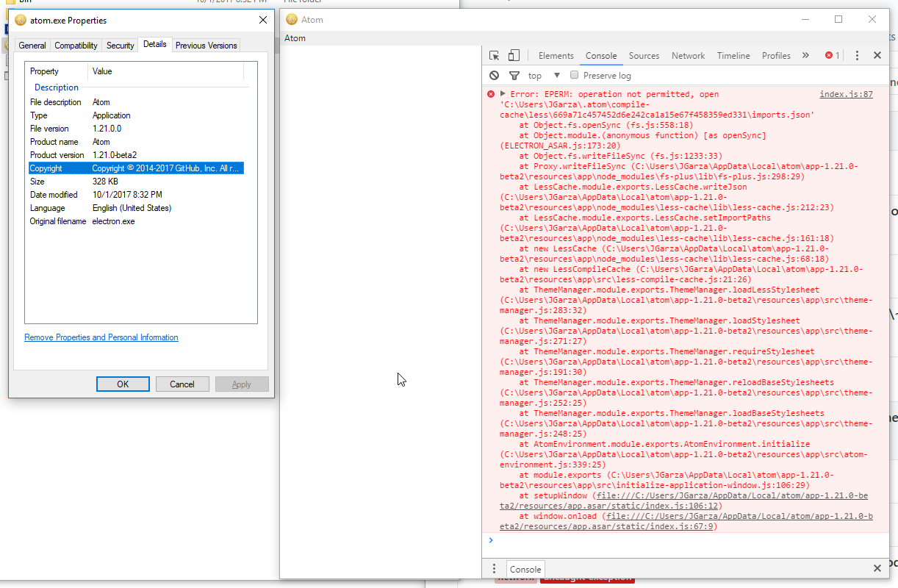This screenshot has width=898, height=588.
Task: Click the Atom icon in the window title bar
Action: [x=291, y=20]
